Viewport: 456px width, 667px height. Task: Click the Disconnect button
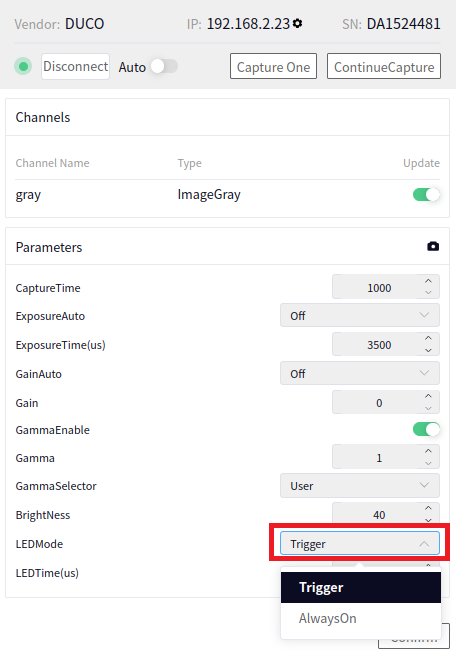point(75,66)
